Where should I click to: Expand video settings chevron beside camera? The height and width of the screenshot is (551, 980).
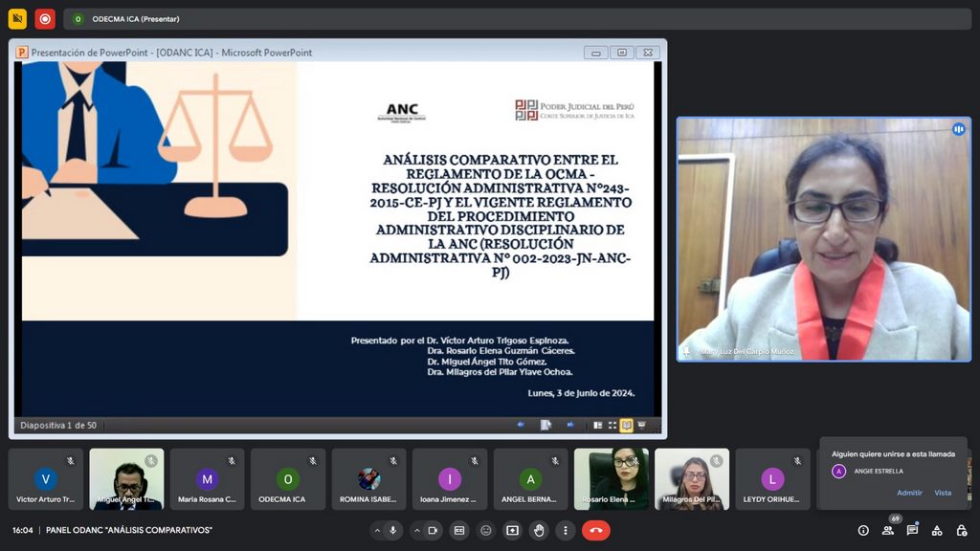pyautogui.click(x=417, y=530)
